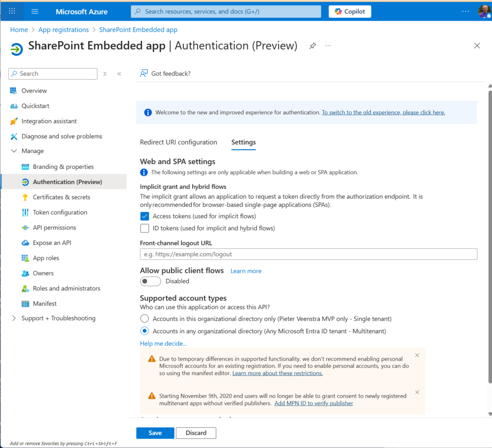
Task: Click the Front-channel logout URL field
Action: (308, 254)
